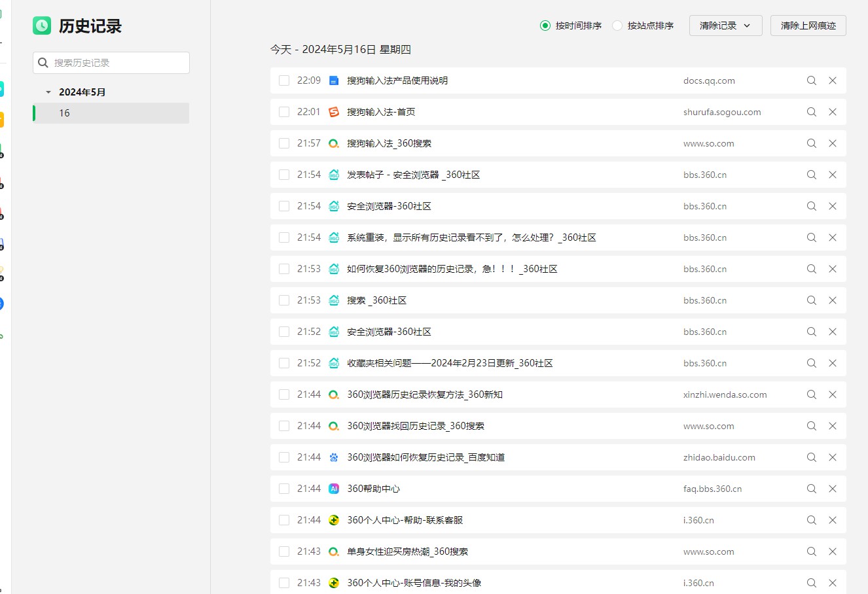This screenshot has height=594, width=868.
Task: Remove the 发表帖子 - 安全浏览器 entry
Action: (833, 175)
